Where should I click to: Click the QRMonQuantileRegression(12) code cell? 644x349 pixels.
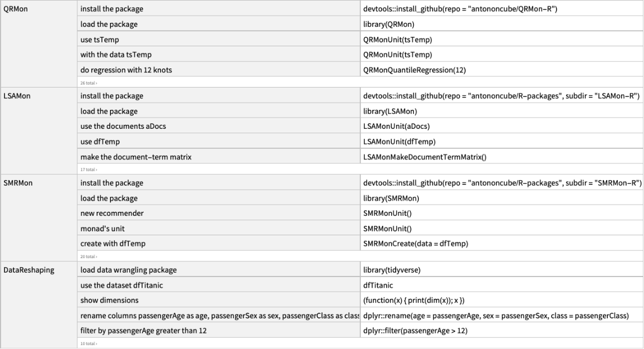pyautogui.click(x=407, y=70)
